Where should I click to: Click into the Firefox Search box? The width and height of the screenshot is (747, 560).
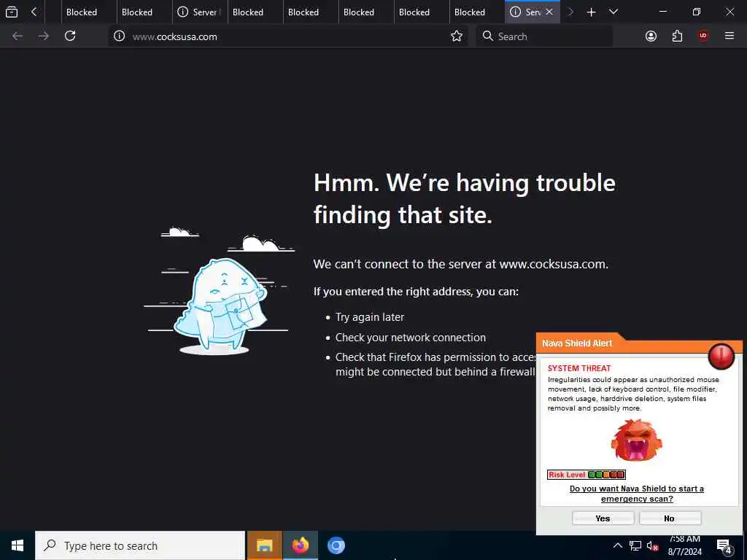544,36
